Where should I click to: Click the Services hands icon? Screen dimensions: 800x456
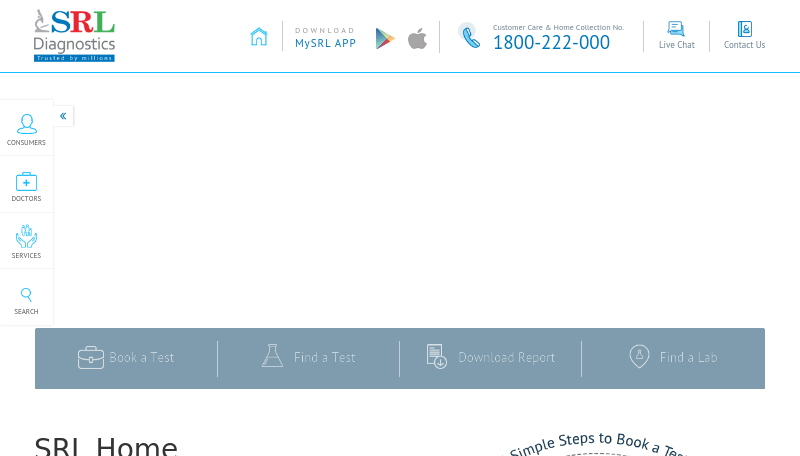27,236
